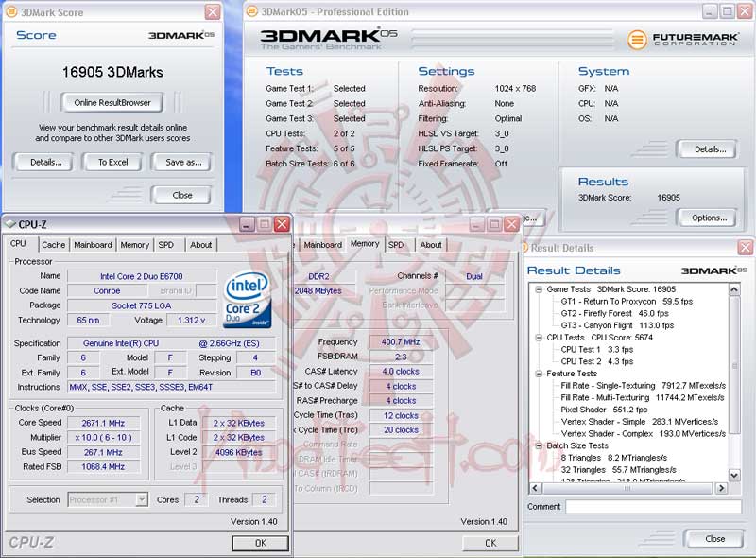Select 32 Triangles batch result row
Image resolution: width=756 pixels, height=558 pixels.
click(618, 470)
